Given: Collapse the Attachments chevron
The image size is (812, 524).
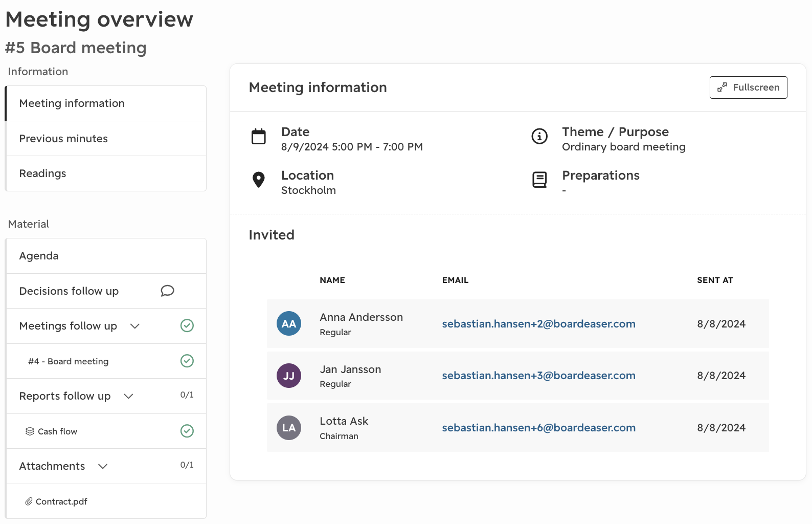Looking at the screenshot, I should click(x=103, y=466).
